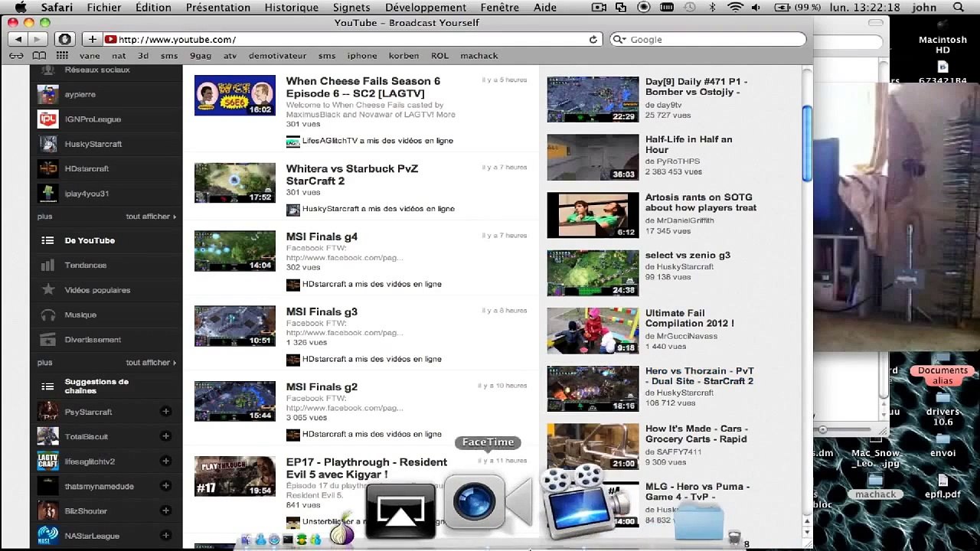This screenshot has width=980, height=551.
Task: Open Spotlight search magnifier
Action: pos(959,8)
